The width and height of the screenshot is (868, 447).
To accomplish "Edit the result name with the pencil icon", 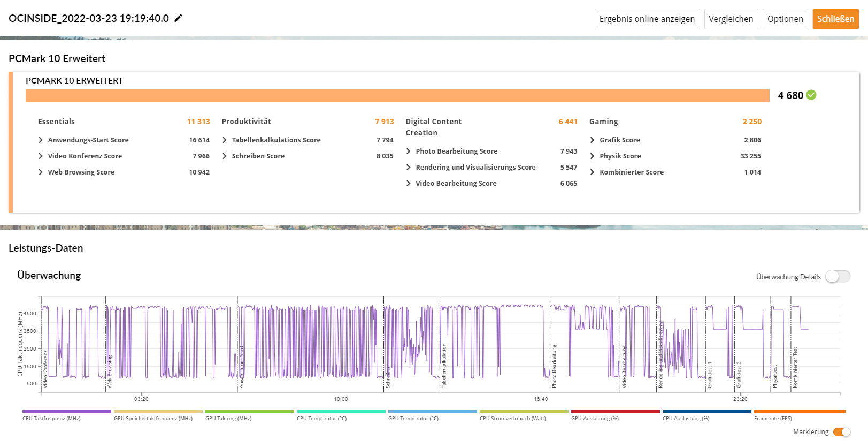I will click(179, 18).
